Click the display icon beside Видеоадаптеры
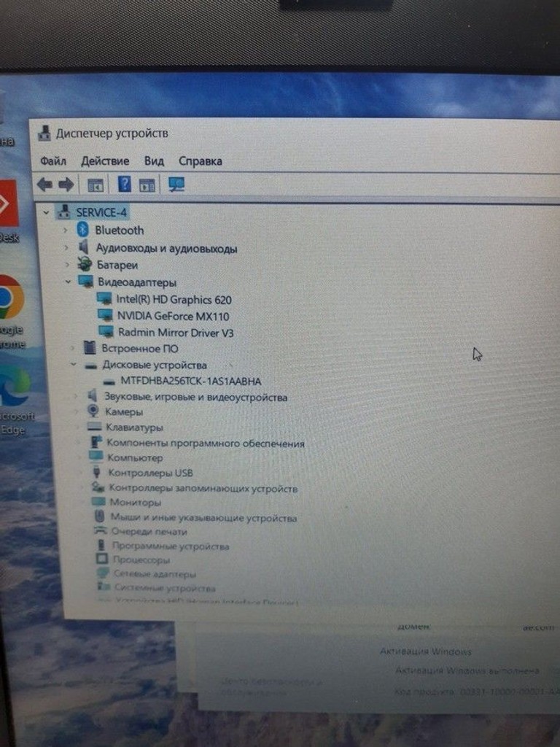 [x=86, y=281]
